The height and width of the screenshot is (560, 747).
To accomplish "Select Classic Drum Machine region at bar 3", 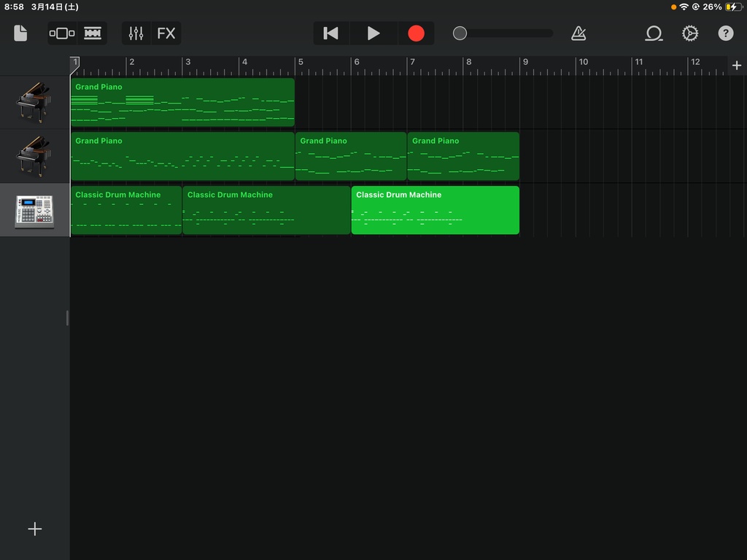I will tap(266, 210).
